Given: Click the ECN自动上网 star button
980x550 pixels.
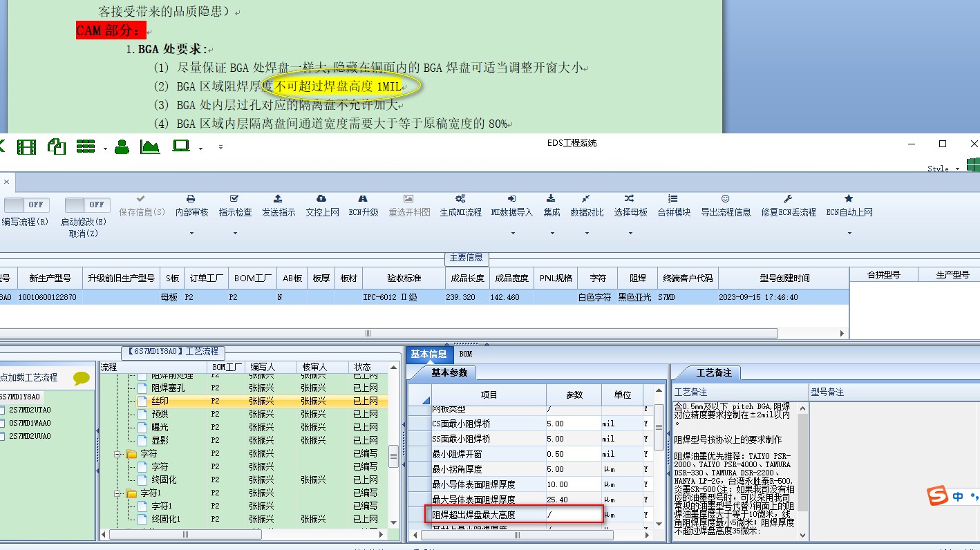Looking at the screenshot, I should point(849,206).
